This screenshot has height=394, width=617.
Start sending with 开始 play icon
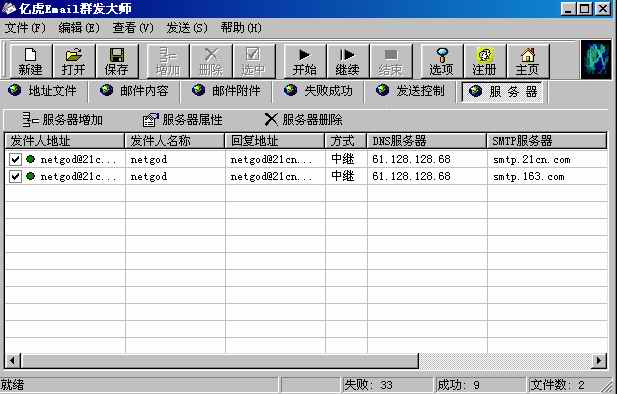305,61
